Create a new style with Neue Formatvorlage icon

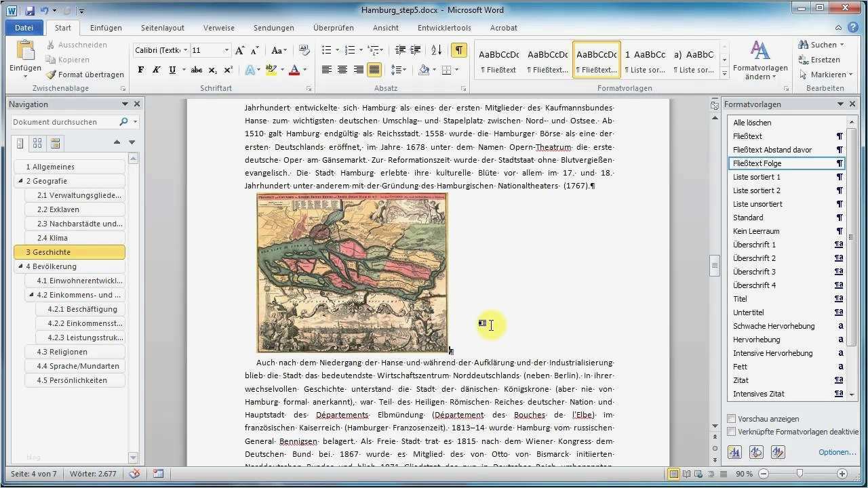[x=734, y=451]
